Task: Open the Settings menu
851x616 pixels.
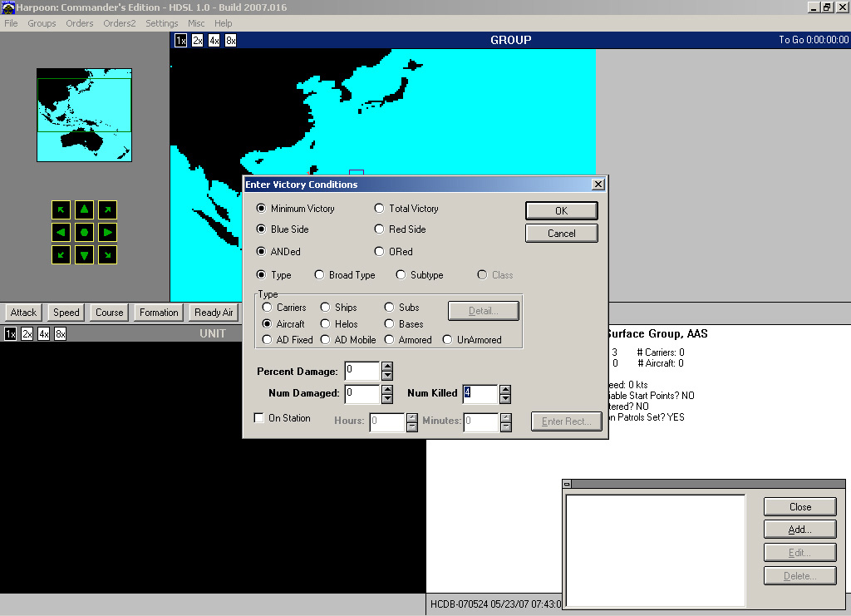Action: (162, 23)
